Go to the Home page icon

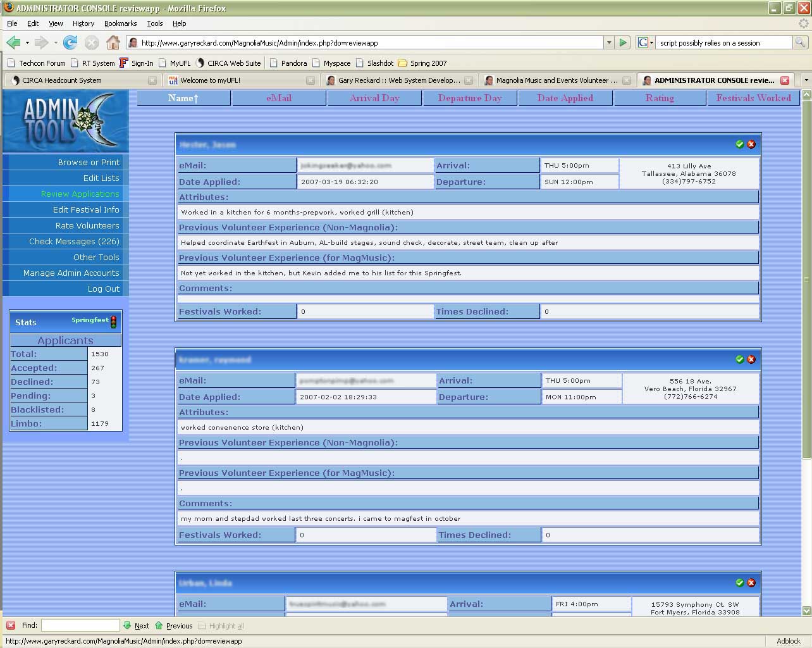pos(113,42)
